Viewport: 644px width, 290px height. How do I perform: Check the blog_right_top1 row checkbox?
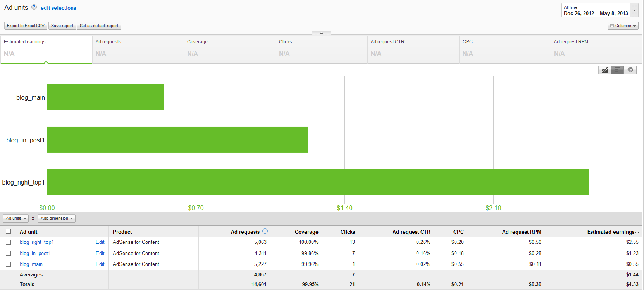pyautogui.click(x=8, y=242)
